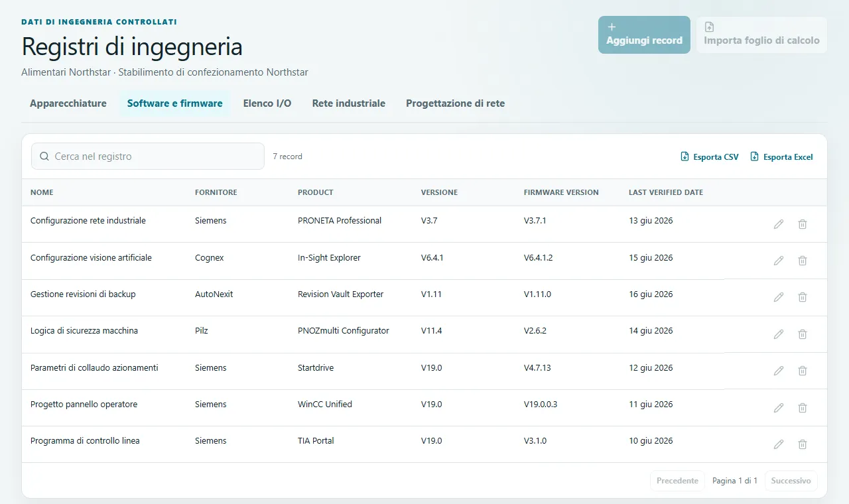Click the V4.7.13 firmware version cell
Screen dimensions: 849x504
point(537,367)
